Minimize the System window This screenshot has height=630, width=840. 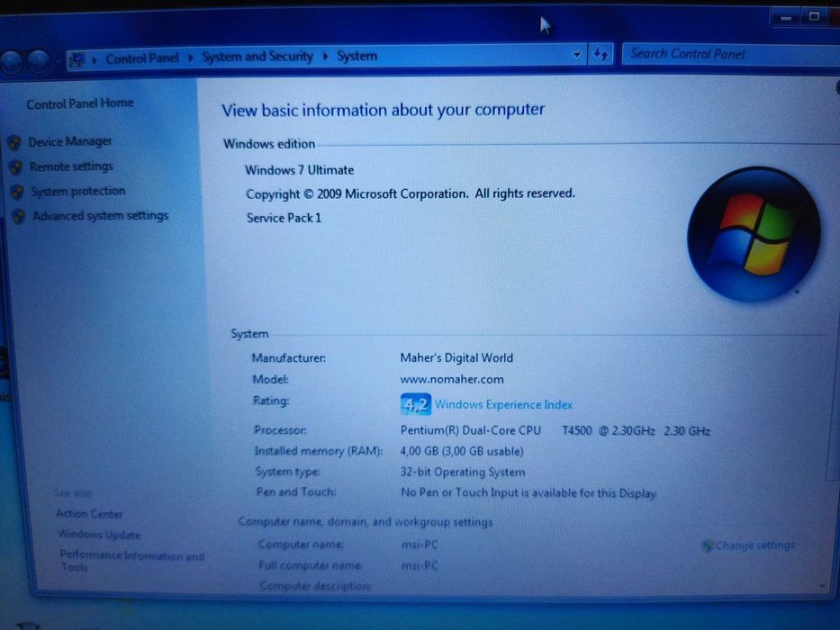click(x=786, y=18)
